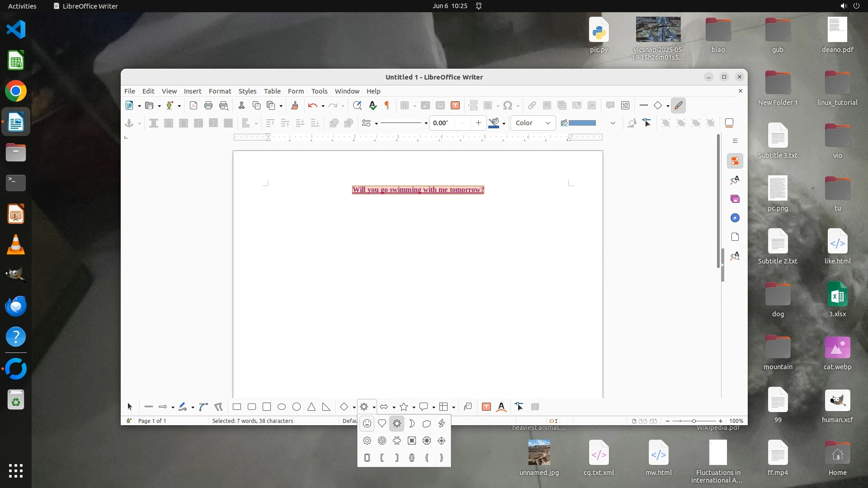Toggle the Show Draw Functions button
Image resolution: width=868 pixels, height=488 pixels.
click(679, 106)
